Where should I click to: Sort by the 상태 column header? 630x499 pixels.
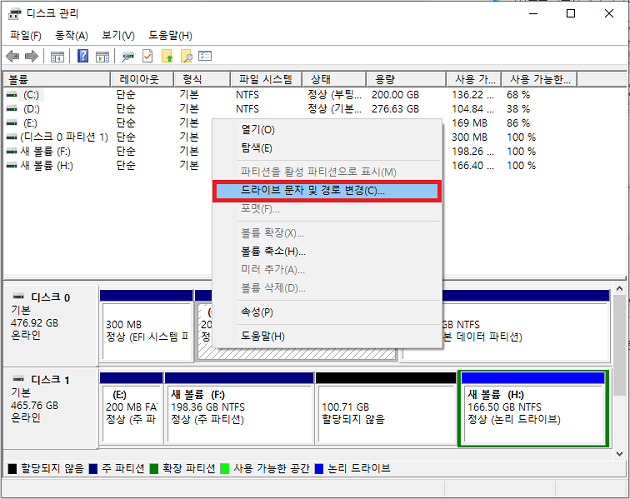334,80
